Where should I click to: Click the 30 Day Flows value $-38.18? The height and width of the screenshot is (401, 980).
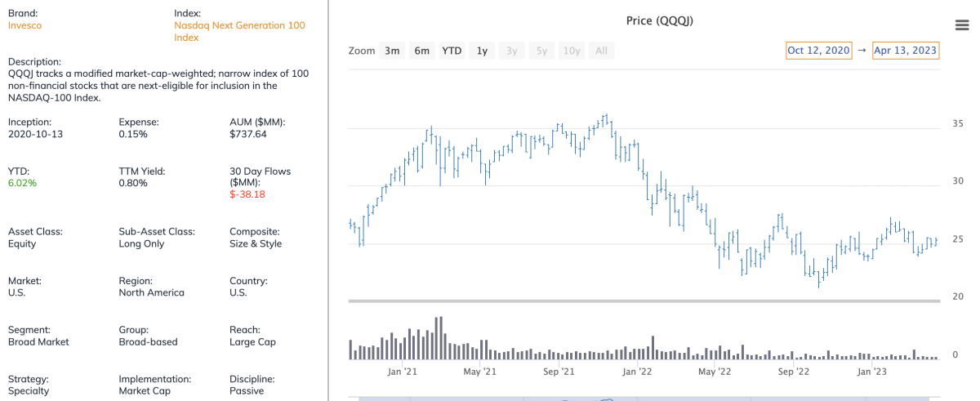[247, 194]
